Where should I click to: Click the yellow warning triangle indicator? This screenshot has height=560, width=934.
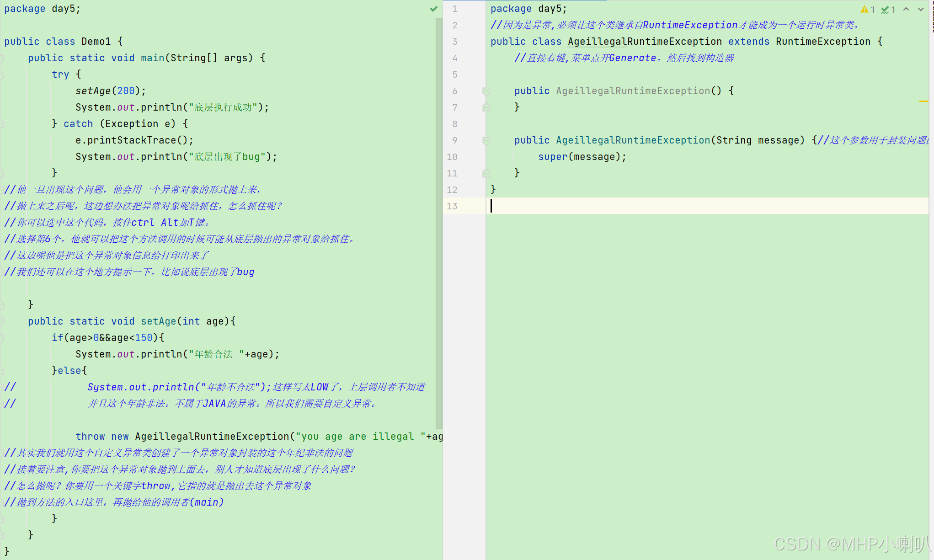[x=864, y=9]
